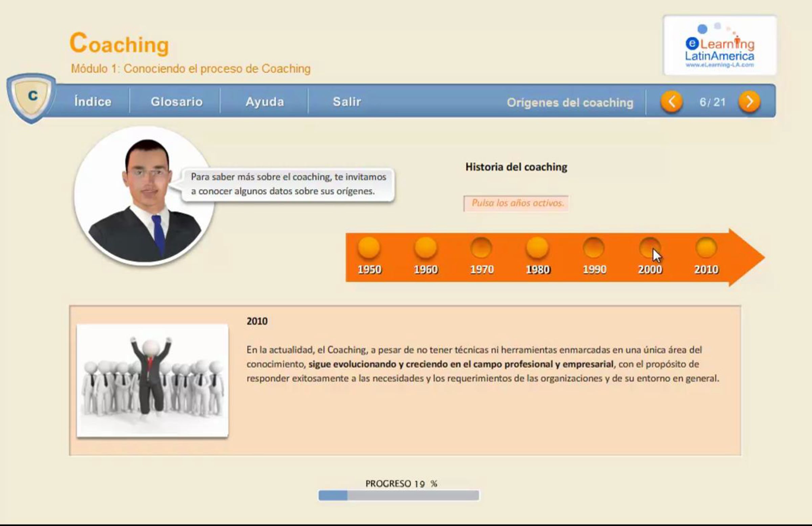Select the 1960 timeline circle
This screenshot has height=526, width=812.
coord(425,247)
